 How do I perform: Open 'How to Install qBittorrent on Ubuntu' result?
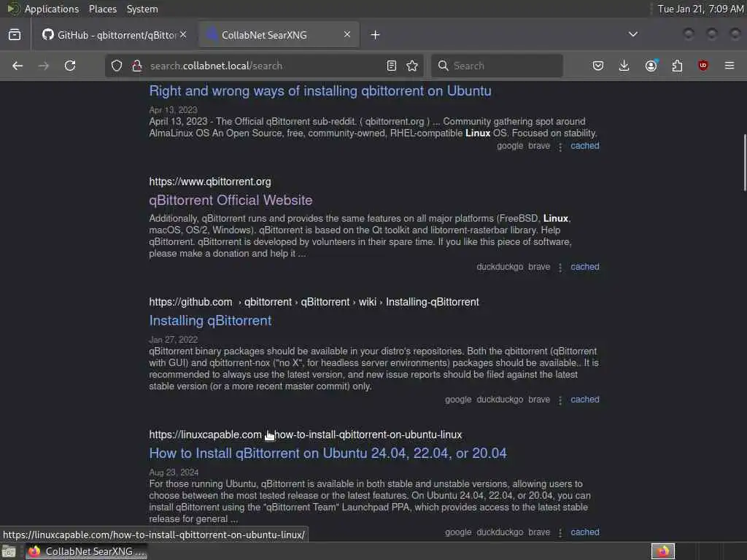(328, 454)
